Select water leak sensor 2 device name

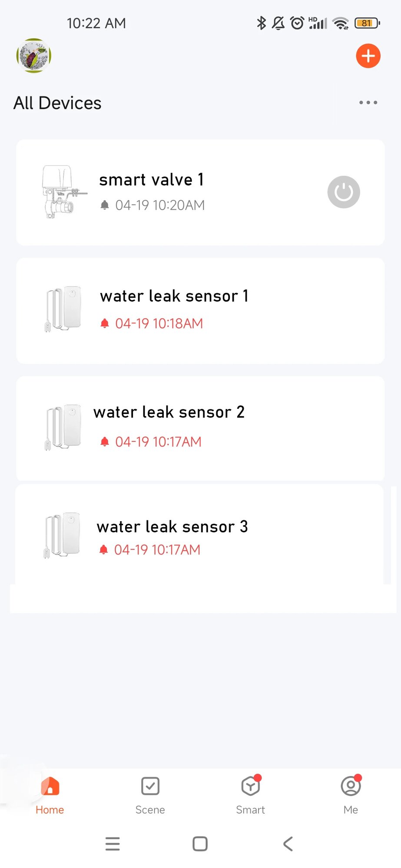(x=169, y=412)
